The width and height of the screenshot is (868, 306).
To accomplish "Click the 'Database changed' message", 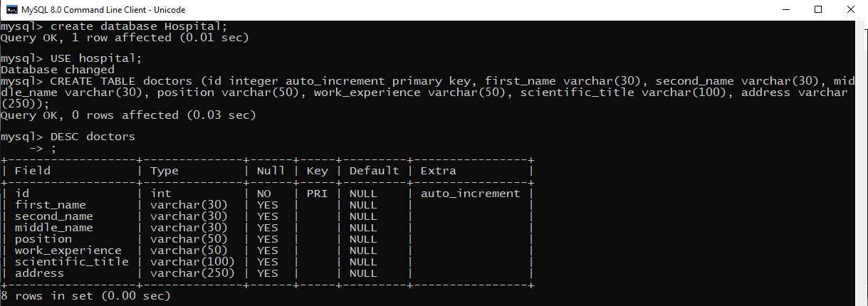I will point(58,69).
